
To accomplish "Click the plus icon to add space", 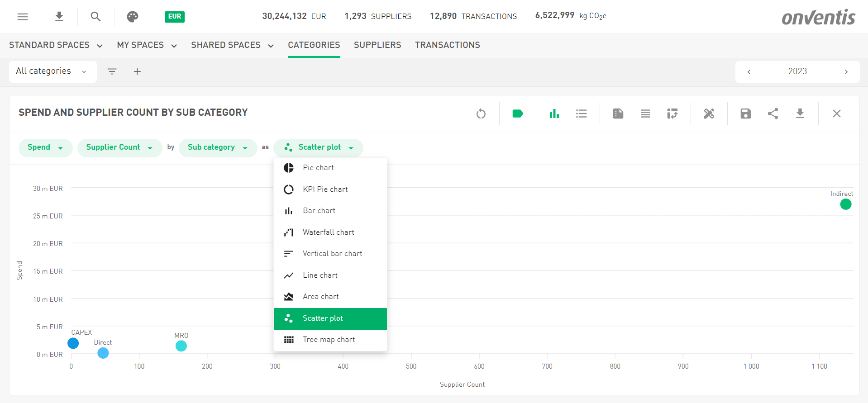I will point(137,71).
